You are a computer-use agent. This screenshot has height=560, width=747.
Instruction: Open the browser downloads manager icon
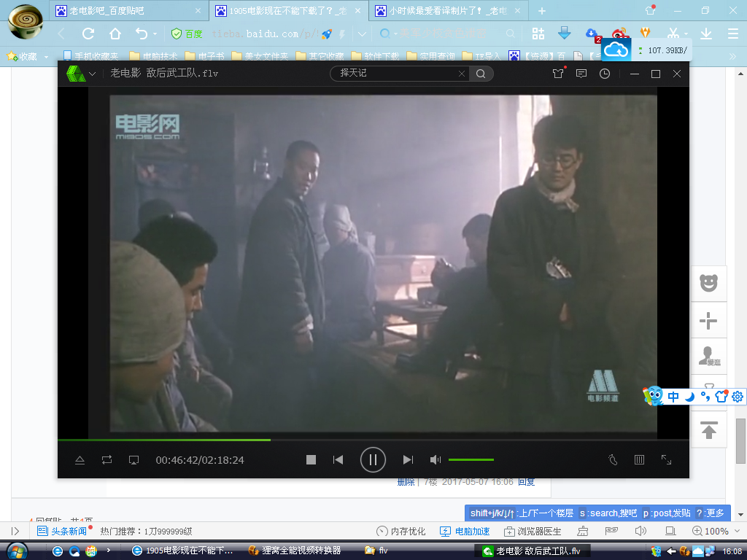706,34
